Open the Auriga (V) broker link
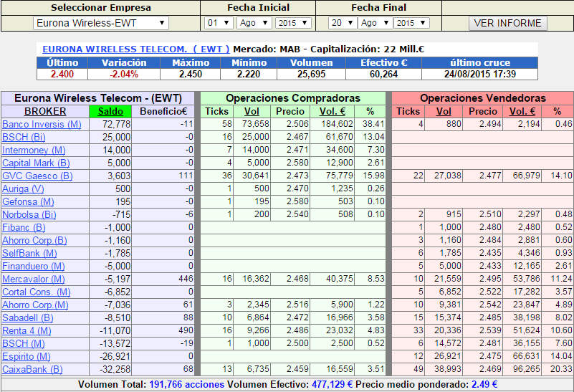574x392 pixels. point(23,189)
